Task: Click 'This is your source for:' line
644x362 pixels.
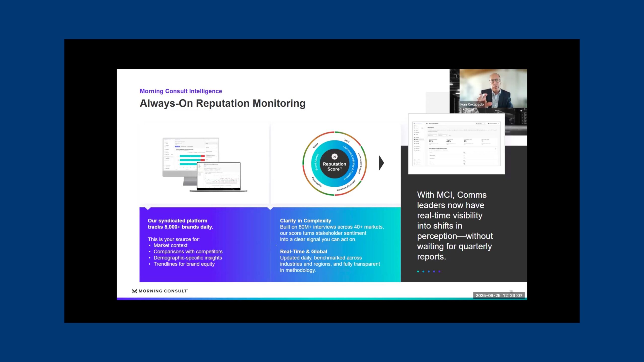Action: [x=174, y=239]
